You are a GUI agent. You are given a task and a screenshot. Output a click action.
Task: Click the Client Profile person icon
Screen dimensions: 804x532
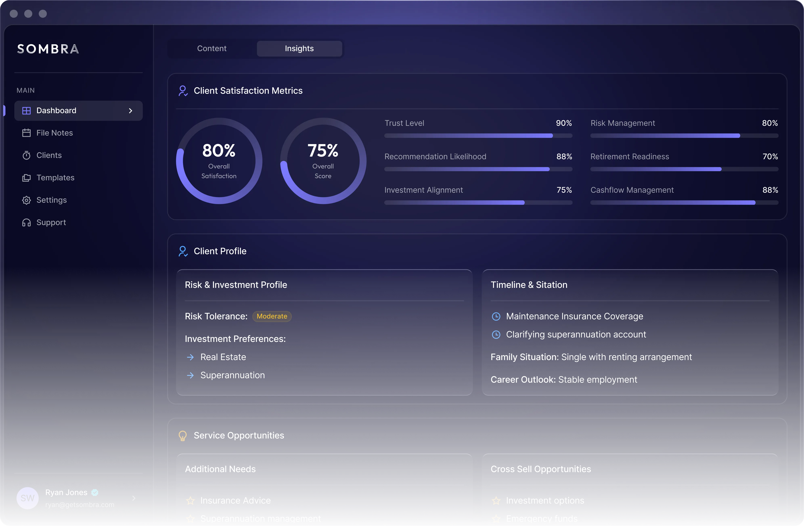click(183, 251)
